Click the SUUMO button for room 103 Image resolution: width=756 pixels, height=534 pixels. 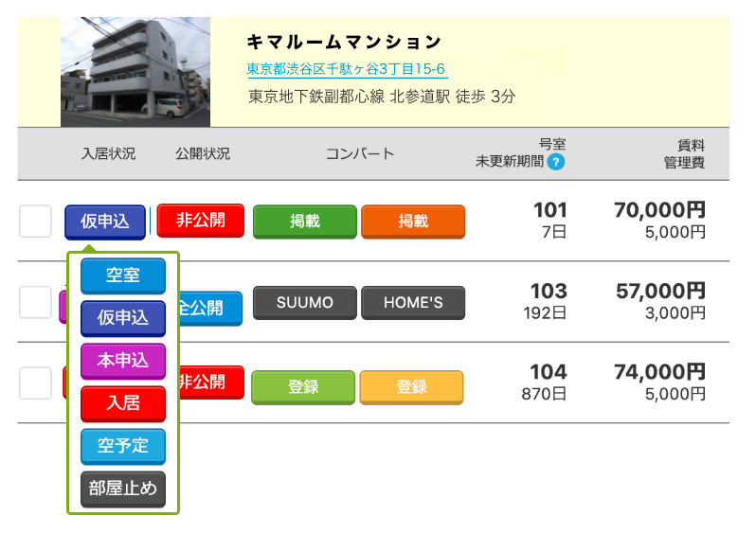click(x=305, y=303)
